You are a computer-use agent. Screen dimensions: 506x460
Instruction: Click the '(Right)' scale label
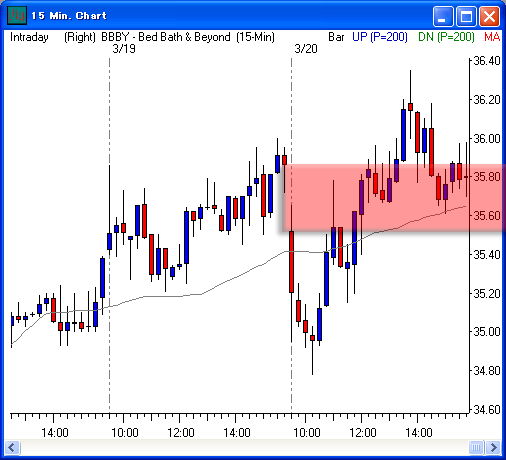pos(80,37)
